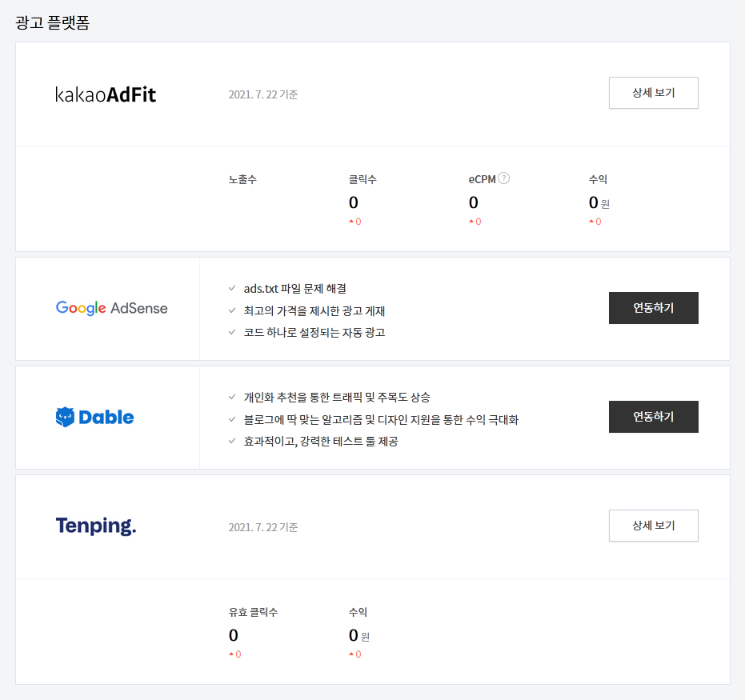Screen dimensions: 745x700
Task: Click '블로그에 딱 맞는 알고리즘' line
Action: point(381,419)
